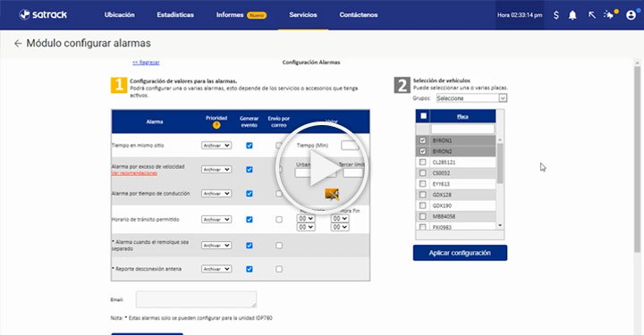The width and height of the screenshot is (644, 335).
Task: Enable Envío por correo for remolque separado
Action: click(x=279, y=245)
